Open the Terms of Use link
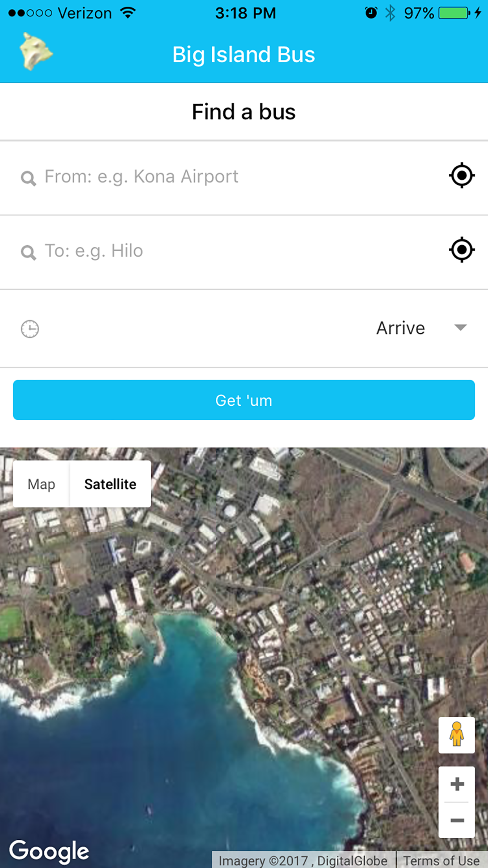The height and width of the screenshot is (868, 488). tap(441, 861)
